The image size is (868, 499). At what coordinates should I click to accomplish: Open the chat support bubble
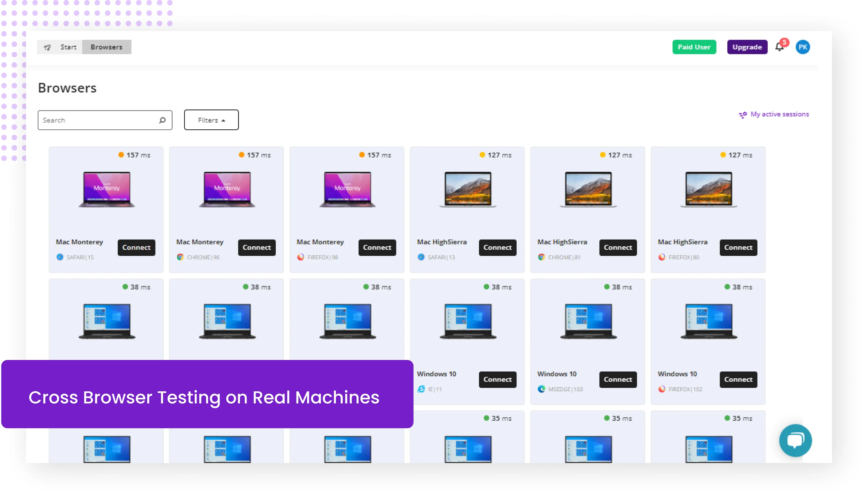coord(795,440)
